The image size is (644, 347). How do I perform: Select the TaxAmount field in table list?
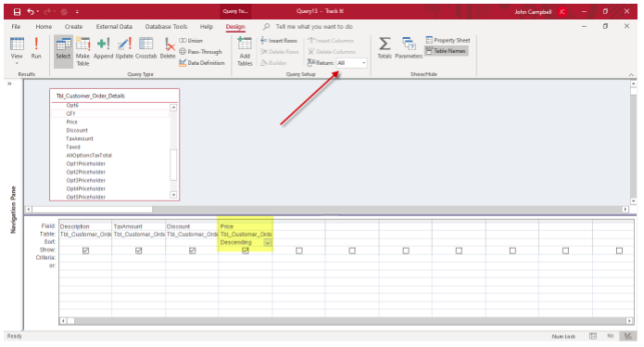click(80, 138)
